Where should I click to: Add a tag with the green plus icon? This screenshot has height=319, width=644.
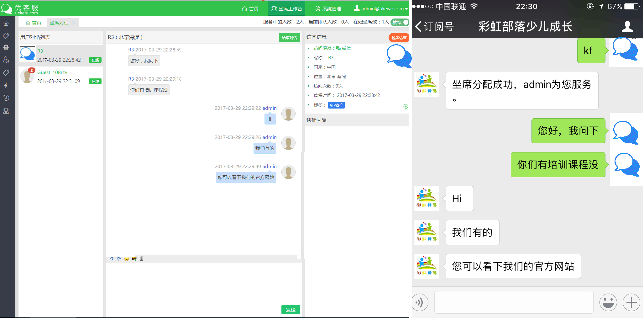406,106
